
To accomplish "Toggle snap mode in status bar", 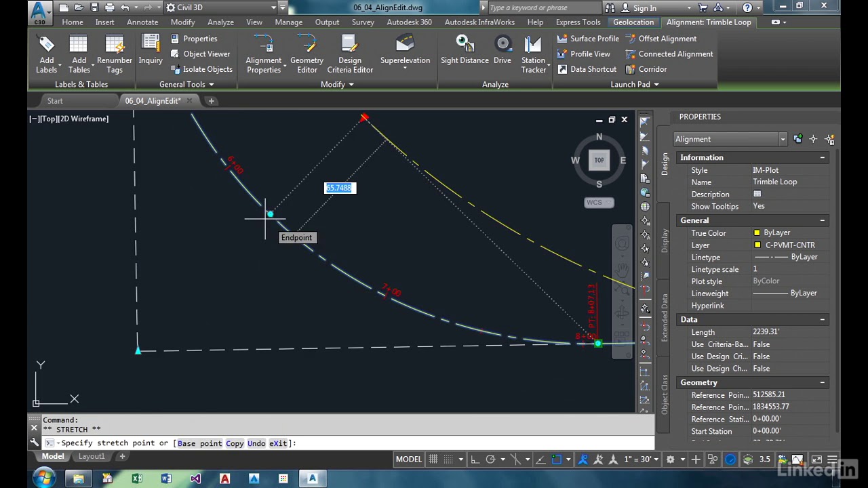I will (448, 460).
